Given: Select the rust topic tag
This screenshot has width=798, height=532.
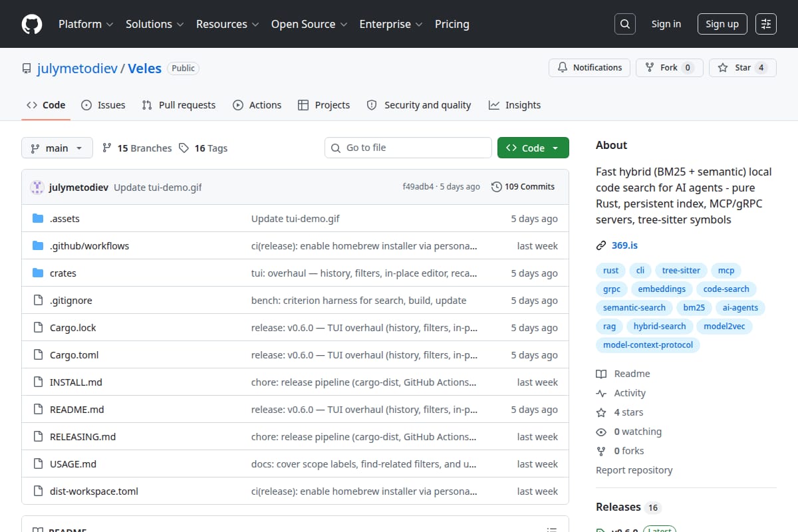Looking at the screenshot, I should click(610, 271).
